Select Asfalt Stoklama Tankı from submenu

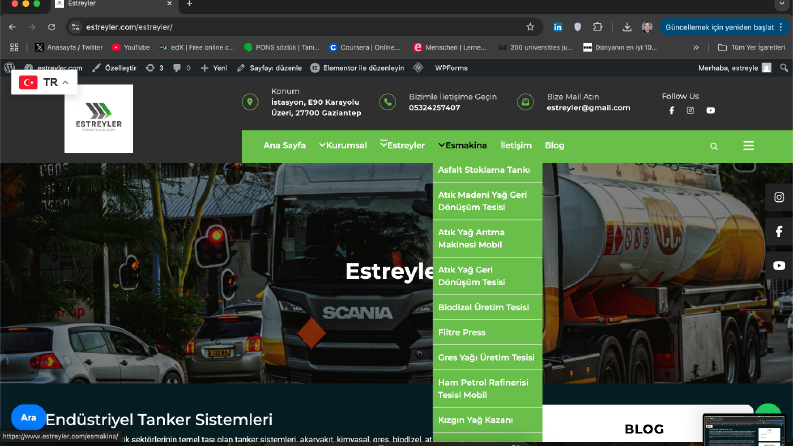tap(488, 170)
